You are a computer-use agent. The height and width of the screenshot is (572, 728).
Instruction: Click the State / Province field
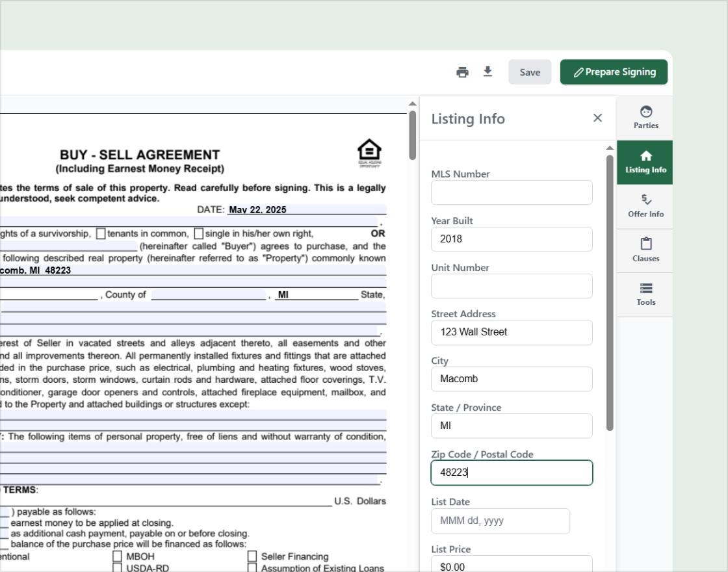point(512,426)
